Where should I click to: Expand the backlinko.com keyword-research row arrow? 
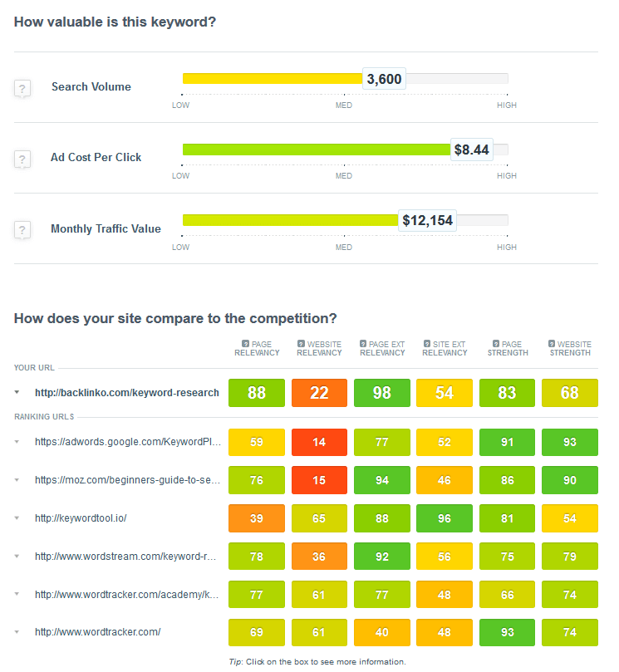click(x=17, y=392)
